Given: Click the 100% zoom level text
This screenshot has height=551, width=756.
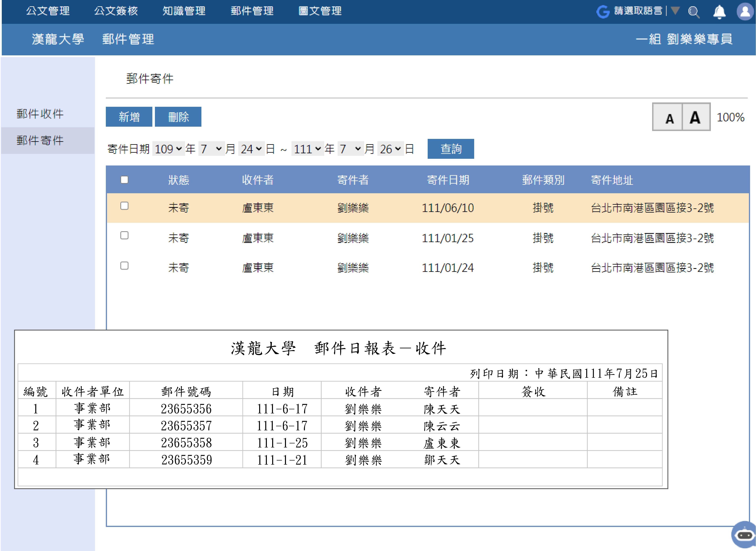Looking at the screenshot, I should coord(730,117).
